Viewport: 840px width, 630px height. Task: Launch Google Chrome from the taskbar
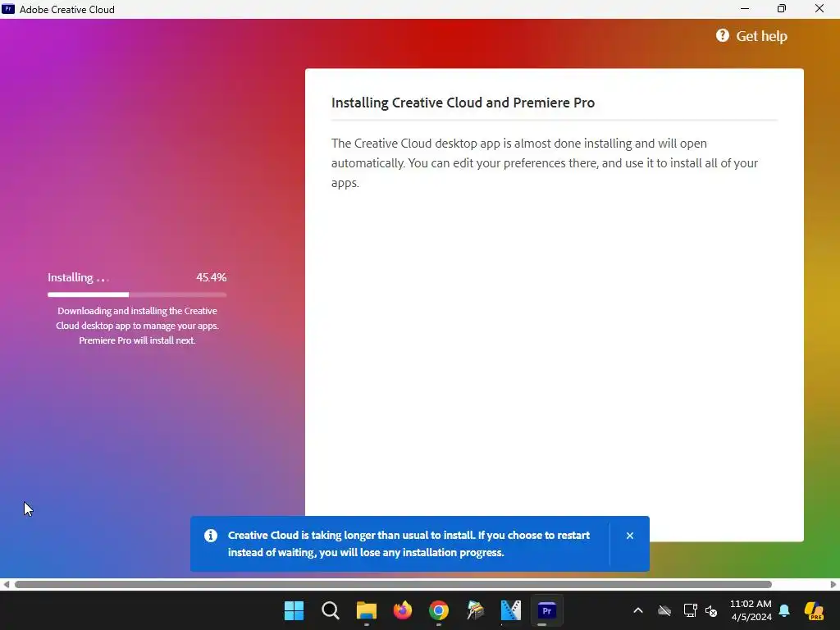(x=439, y=610)
